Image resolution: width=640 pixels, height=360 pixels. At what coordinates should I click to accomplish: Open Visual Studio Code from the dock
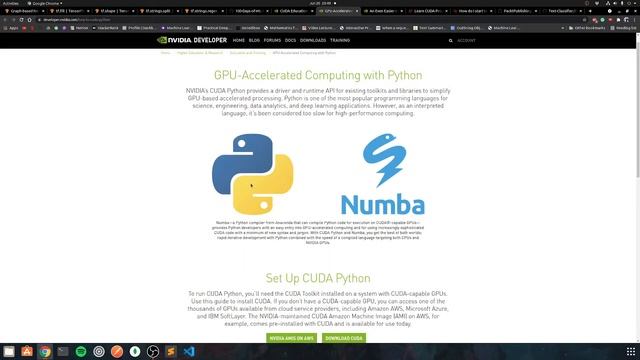(189, 351)
